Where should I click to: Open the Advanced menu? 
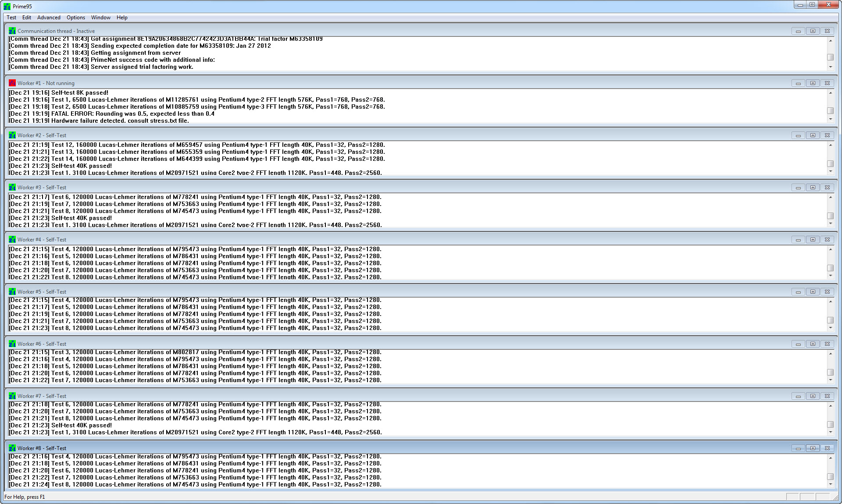[x=49, y=18]
